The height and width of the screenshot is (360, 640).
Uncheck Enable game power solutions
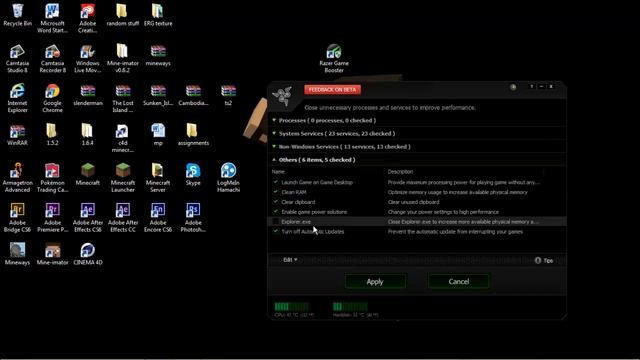(x=276, y=211)
